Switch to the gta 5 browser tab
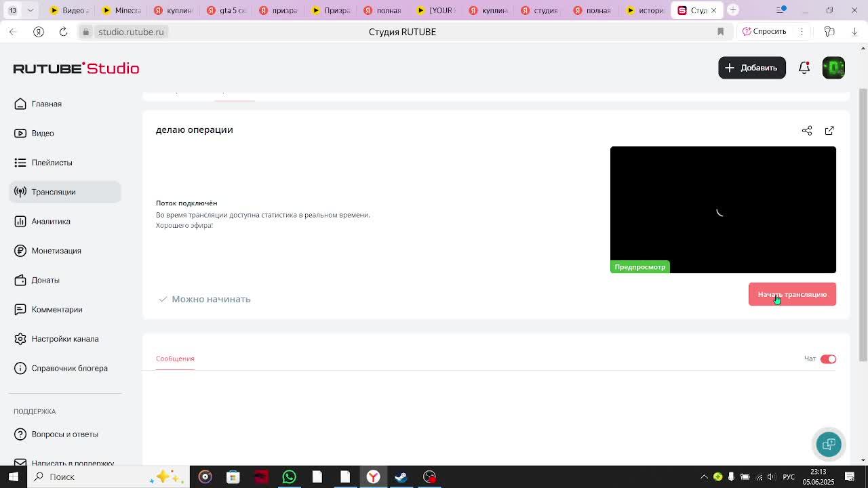 [x=226, y=10]
